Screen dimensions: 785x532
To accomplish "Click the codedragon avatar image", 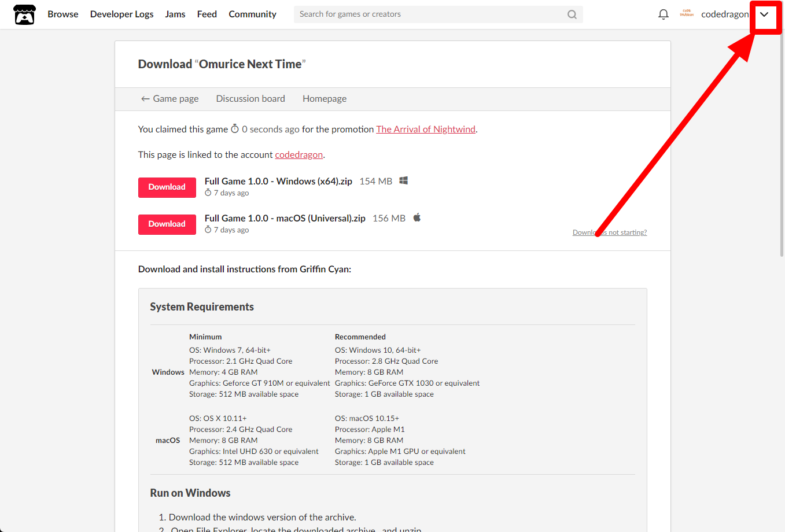I will click(687, 14).
